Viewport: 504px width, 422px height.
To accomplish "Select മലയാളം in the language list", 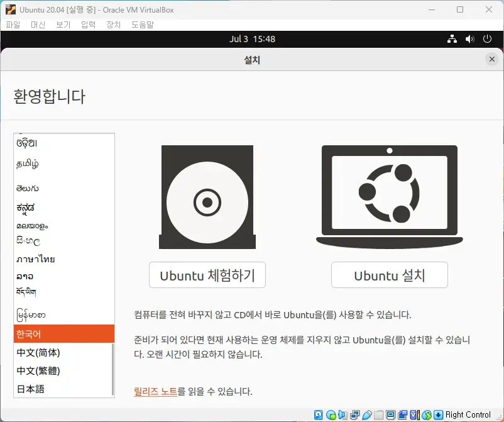I will click(x=64, y=226).
